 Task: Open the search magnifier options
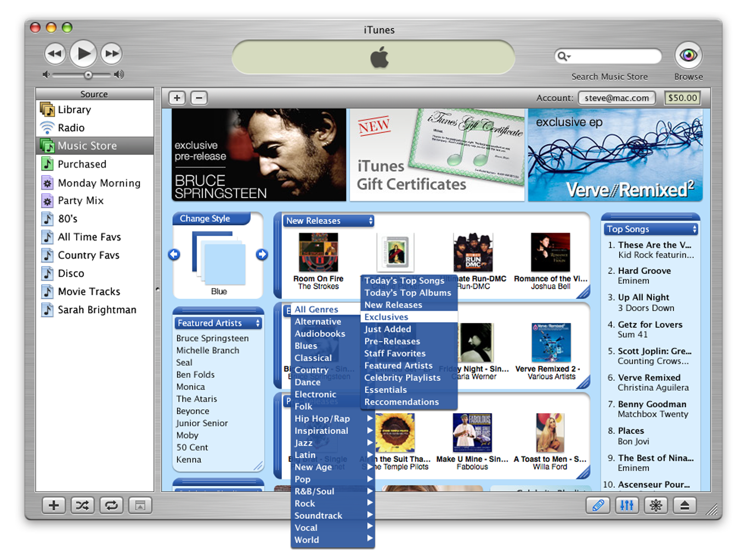pyautogui.click(x=564, y=56)
